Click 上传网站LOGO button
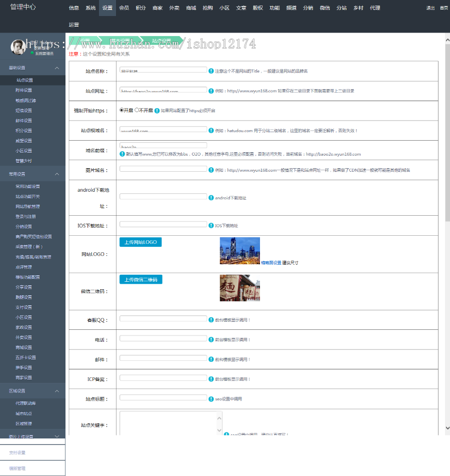The image size is (450, 476). point(140,242)
